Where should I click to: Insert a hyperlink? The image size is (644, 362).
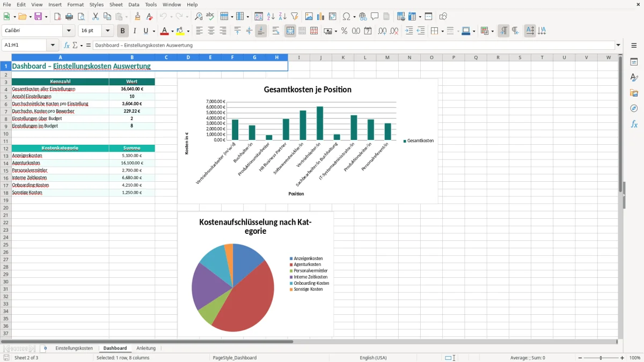pos(363,17)
